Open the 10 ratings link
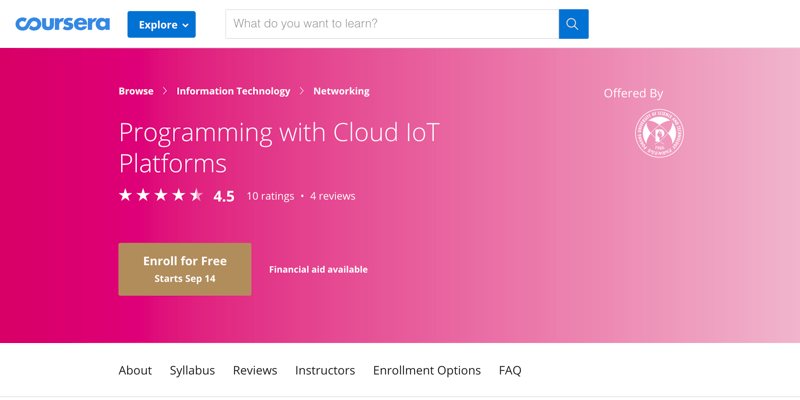This screenshot has width=800, height=400. pyautogui.click(x=270, y=196)
